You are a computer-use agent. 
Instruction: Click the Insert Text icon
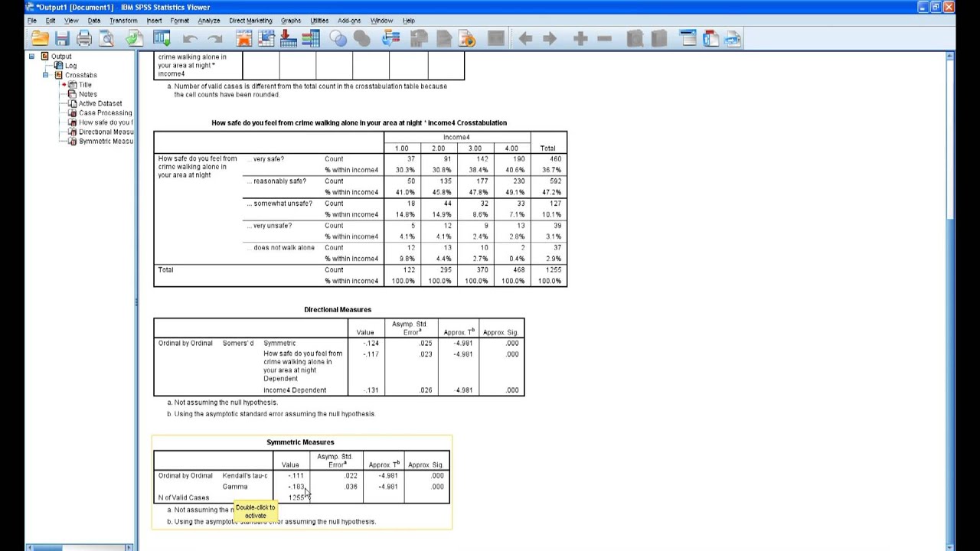click(733, 38)
